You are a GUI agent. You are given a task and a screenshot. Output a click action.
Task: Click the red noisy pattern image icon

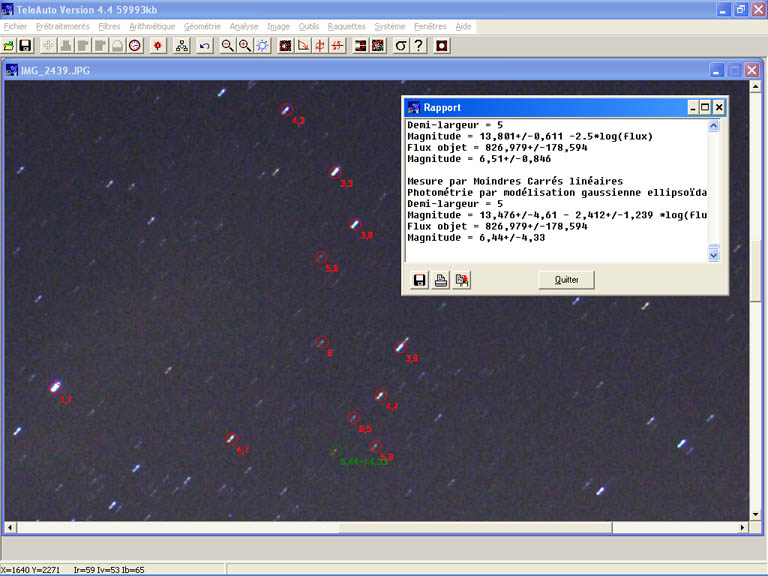378,46
